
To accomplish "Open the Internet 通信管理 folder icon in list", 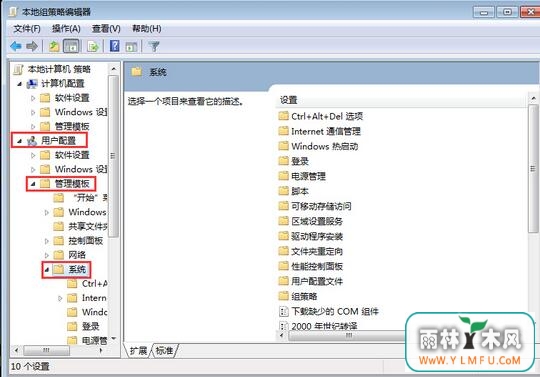I will tap(283, 131).
